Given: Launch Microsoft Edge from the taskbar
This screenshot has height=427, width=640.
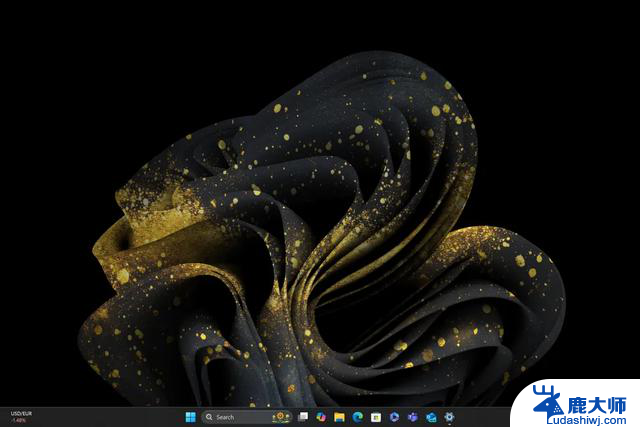Looking at the screenshot, I should 358,417.
